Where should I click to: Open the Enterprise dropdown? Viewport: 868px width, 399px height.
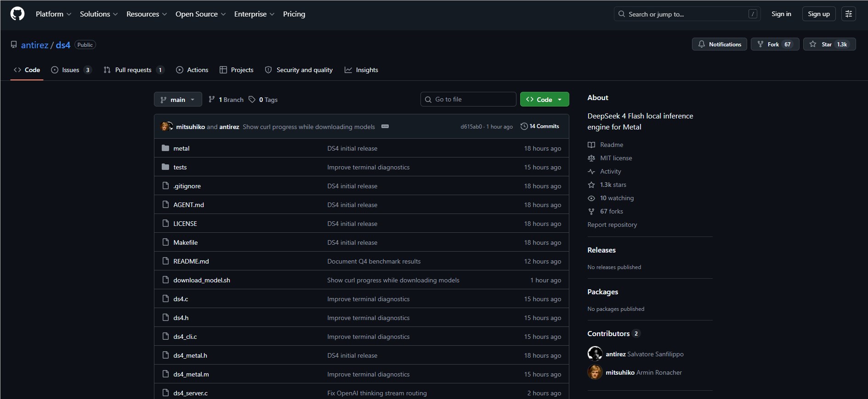(x=254, y=14)
